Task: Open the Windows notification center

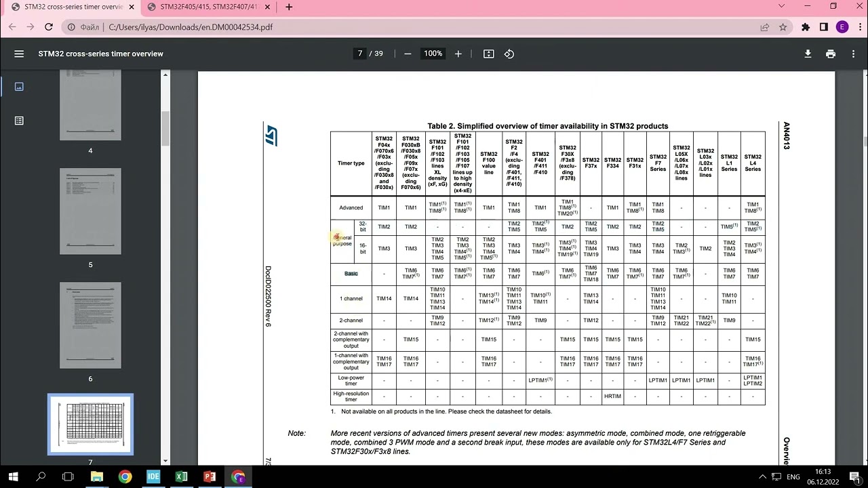Action: 854,476
